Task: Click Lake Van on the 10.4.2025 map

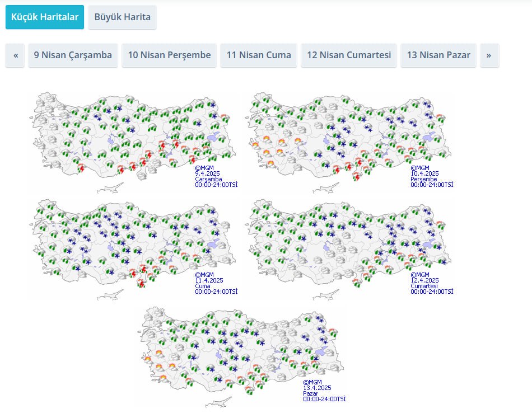Action: point(430,138)
